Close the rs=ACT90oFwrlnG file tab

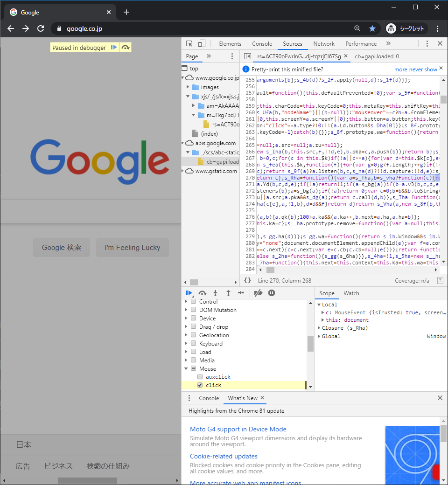click(346, 56)
